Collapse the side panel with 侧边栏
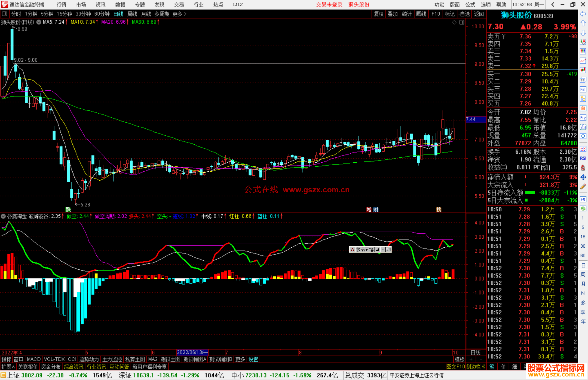The height and width of the screenshot is (380, 588). (x=475, y=367)
